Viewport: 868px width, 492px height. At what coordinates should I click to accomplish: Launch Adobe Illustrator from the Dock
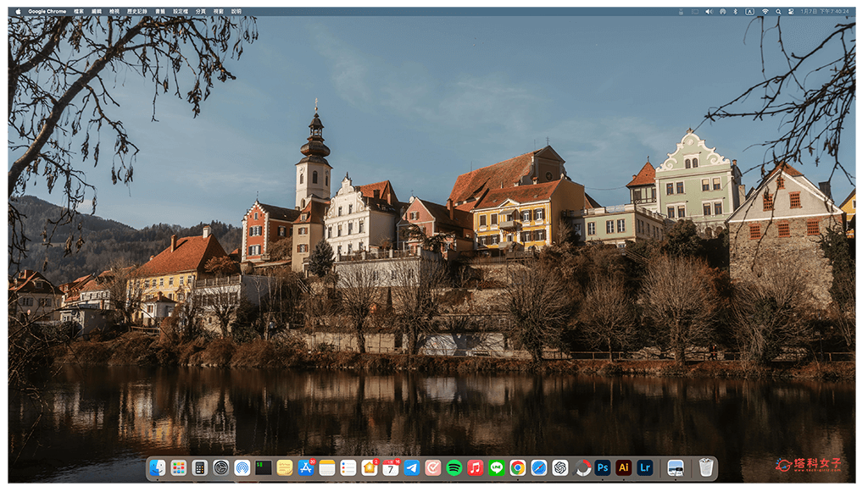624,468
